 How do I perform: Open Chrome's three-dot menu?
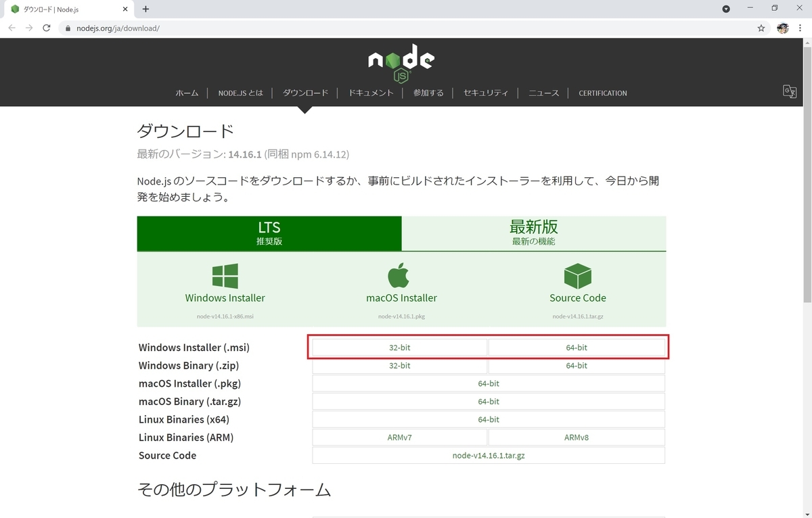click(801, 28)
